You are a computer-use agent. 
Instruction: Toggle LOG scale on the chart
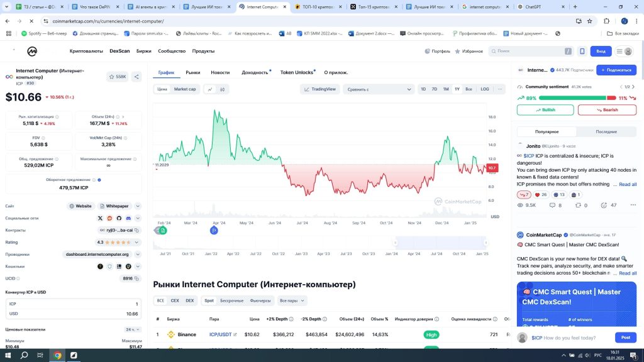[x=485, y=89]
